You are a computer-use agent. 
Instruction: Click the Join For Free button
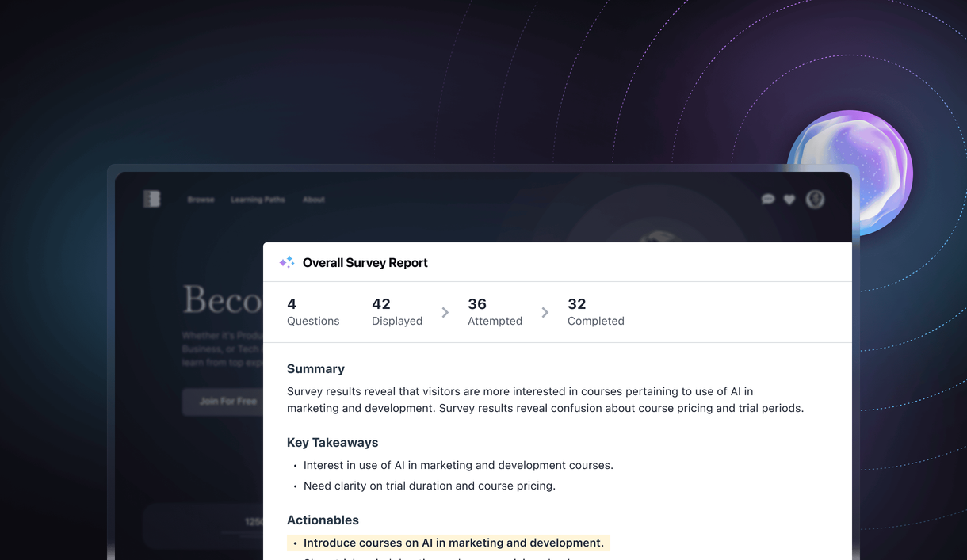pyautogui.click(x=224, y=402)
